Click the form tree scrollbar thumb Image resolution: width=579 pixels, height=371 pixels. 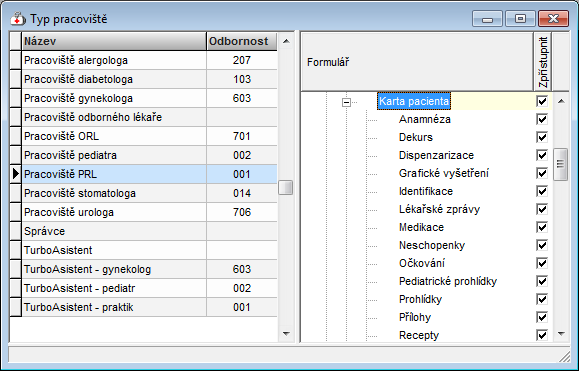561,164
